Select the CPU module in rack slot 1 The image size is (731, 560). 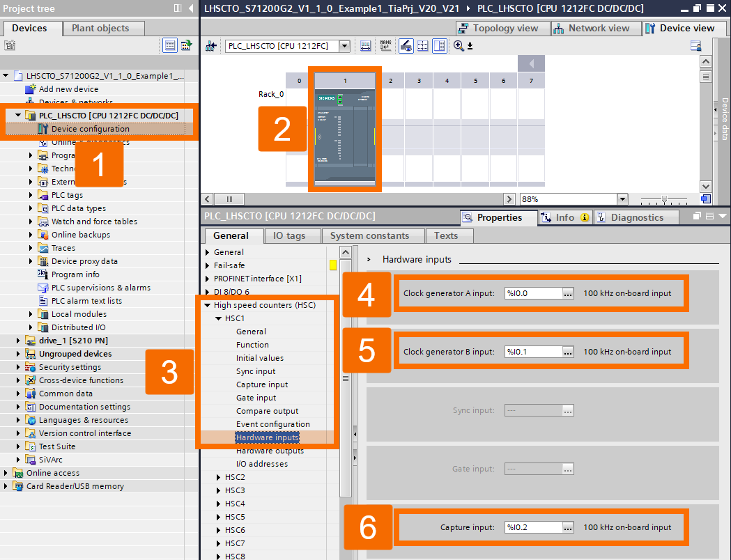345,135
